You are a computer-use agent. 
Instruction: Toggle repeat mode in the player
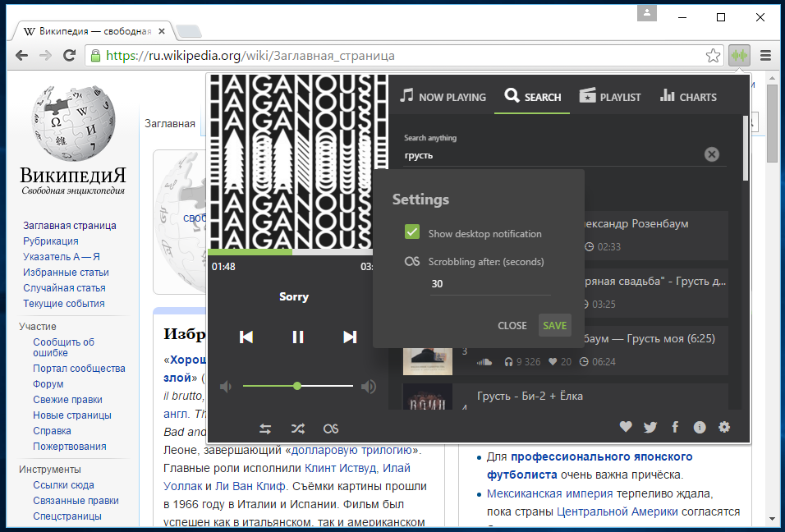coord(265,429)
